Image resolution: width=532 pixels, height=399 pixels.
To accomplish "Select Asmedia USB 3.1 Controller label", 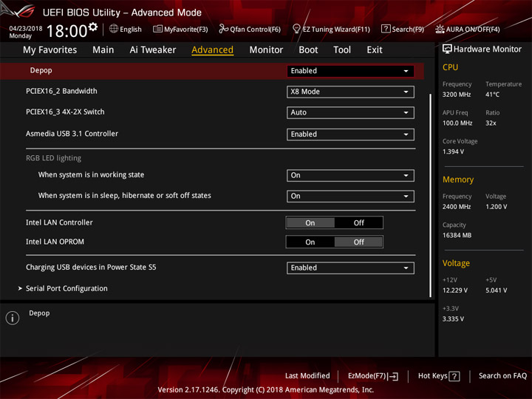I will coord(72,134).
